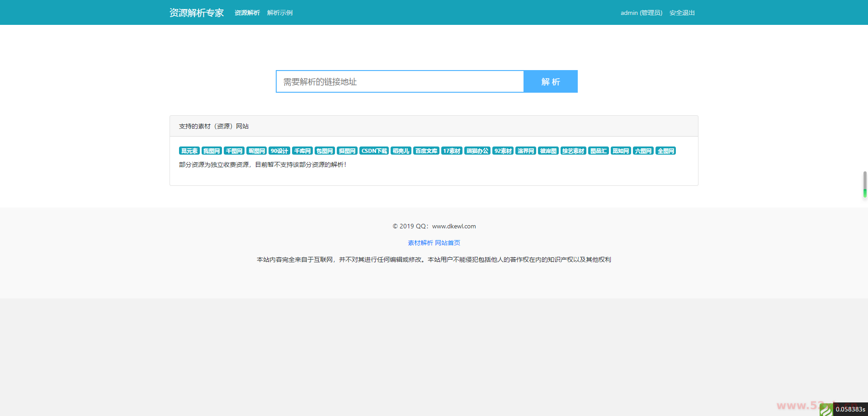Open the 资源解析 menu item

pyautogui.click(x=247, y=12)
